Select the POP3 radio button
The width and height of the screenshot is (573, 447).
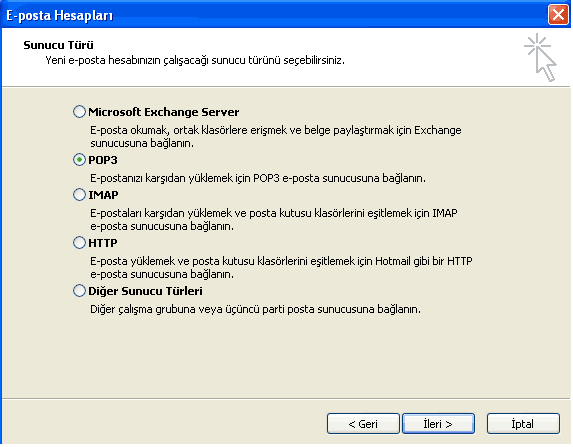(79, 160)
